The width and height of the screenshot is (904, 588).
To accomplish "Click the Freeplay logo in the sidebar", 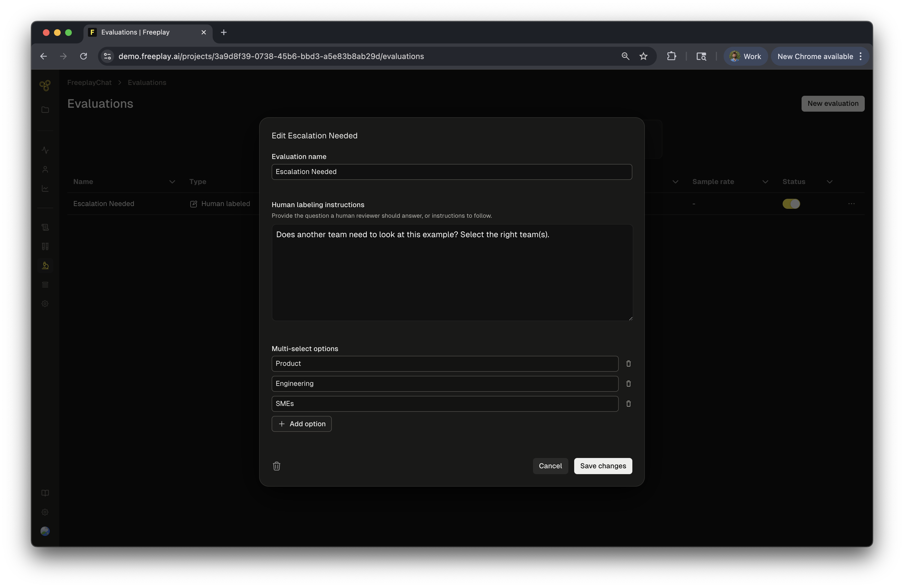I will point(45,85).
